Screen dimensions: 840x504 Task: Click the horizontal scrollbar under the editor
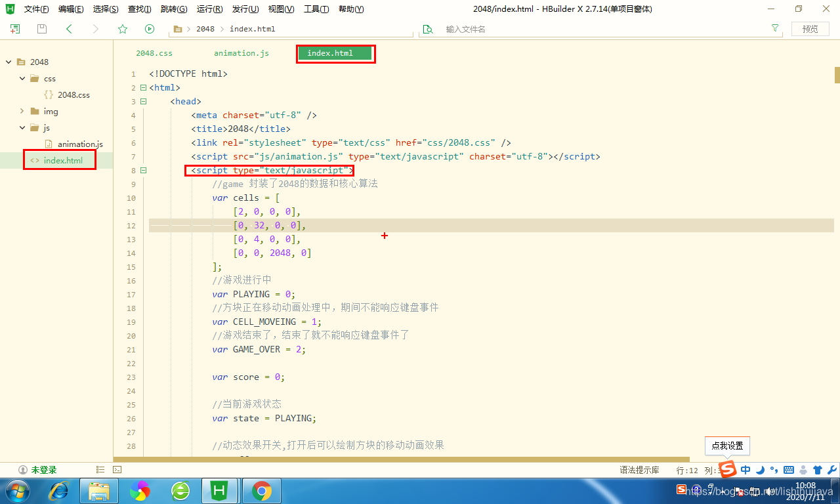point(402,459)
